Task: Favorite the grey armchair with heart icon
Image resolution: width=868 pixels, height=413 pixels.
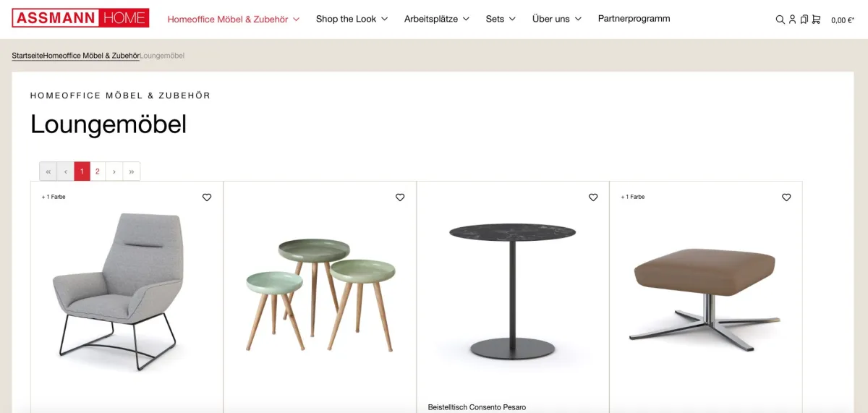Action: [x=207, y=197]
